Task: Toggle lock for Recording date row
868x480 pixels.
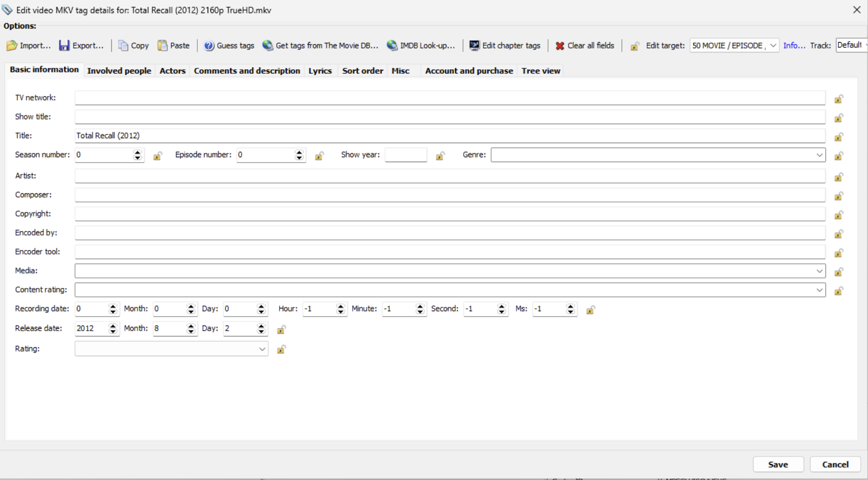Action: pyautogui.click(x=590, y=310)
